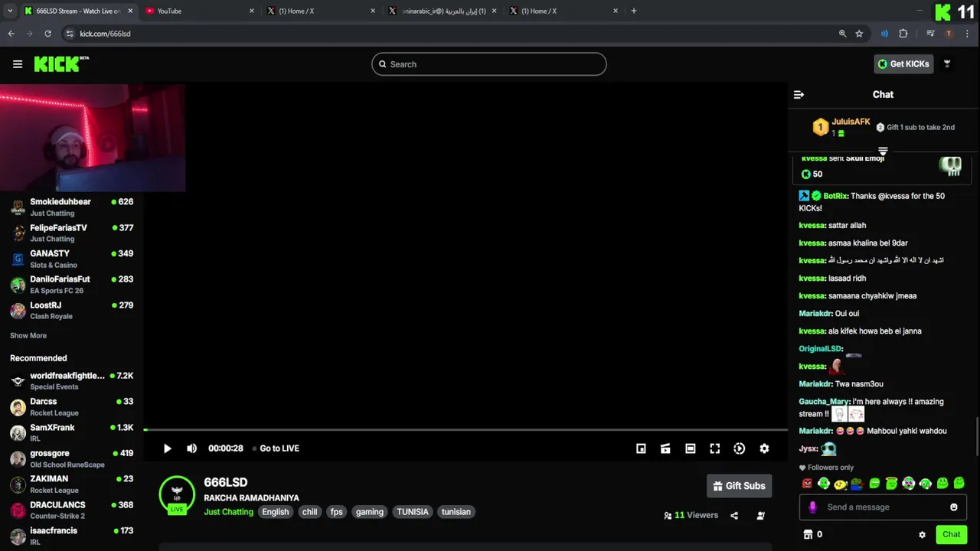Open browser media controls icon
The height and width of the screenshot is (551, 980).
(x=930, y=34)
